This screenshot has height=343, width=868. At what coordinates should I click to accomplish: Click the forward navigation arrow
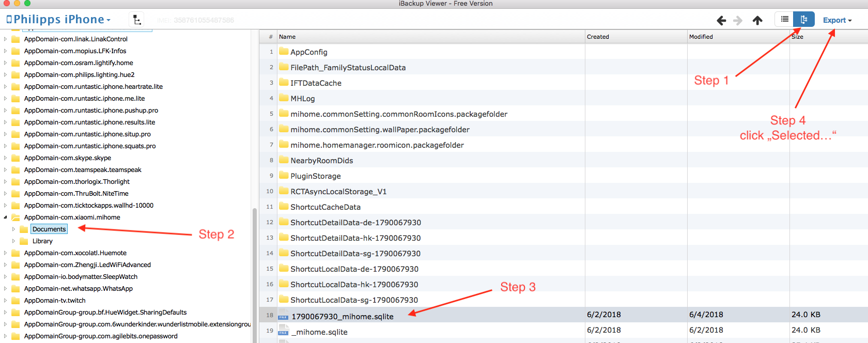pos(738,21)
